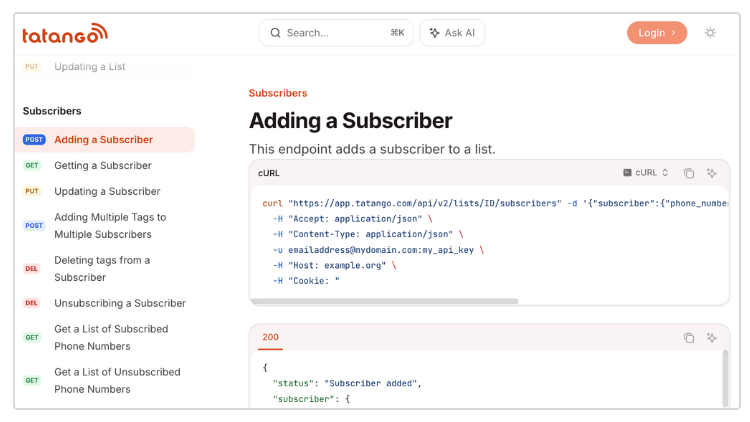This screenshot has width=750, height=422.
Task: Click sparkle icon on 200 response block
Action: pyautogui.click(x=712, y=338)
